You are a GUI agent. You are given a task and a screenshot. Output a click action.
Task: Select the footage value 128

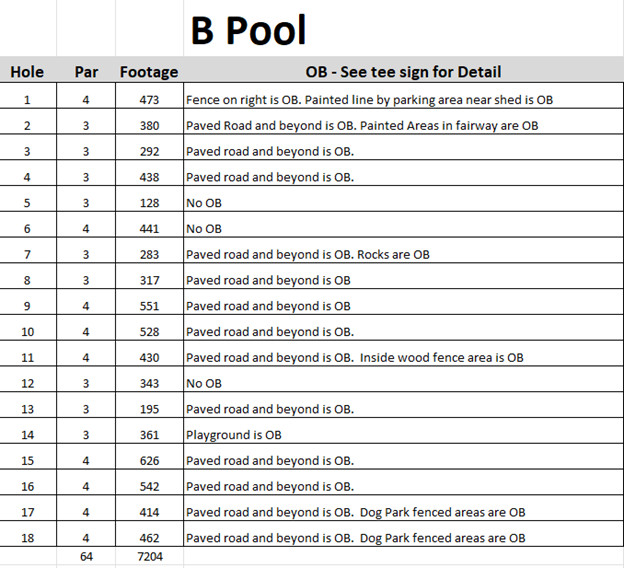149,203
